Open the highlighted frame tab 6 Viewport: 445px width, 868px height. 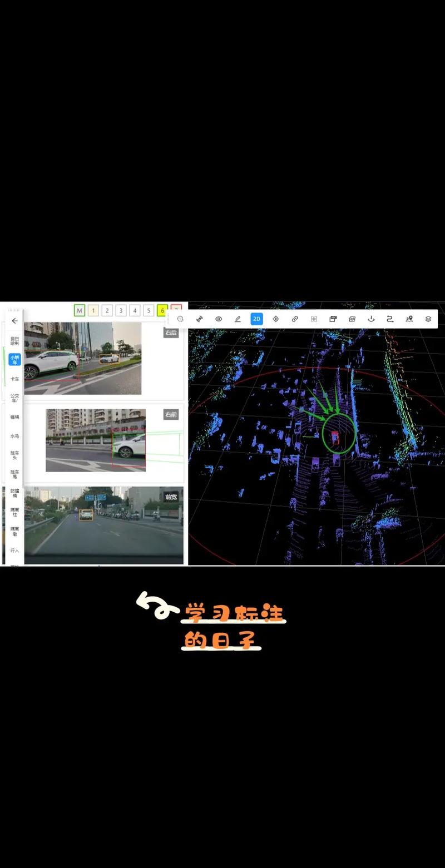(162, 311)
